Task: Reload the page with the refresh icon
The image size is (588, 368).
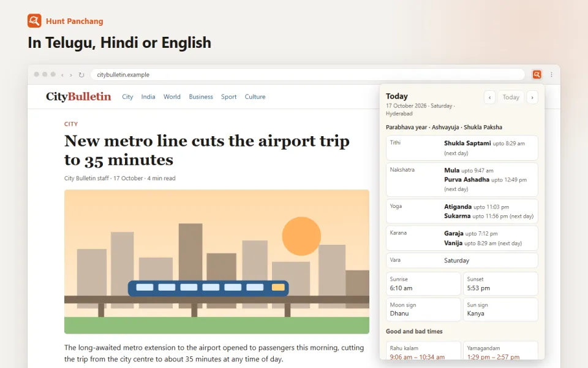Action: pos(81,75)
